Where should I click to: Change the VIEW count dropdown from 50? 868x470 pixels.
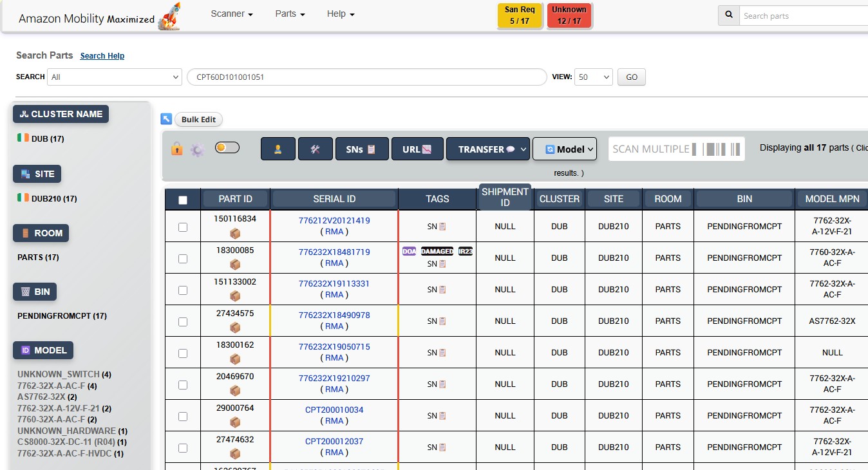coord(592,77)
